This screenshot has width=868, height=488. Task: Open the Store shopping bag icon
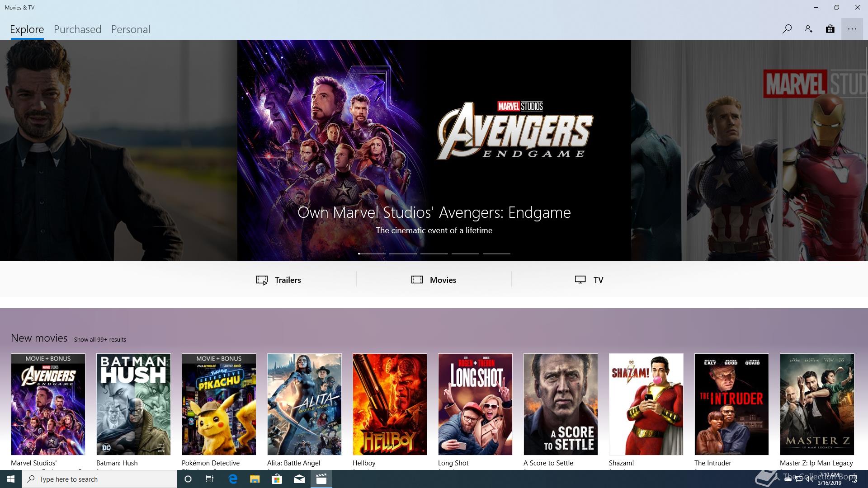(x=830, y=29)
